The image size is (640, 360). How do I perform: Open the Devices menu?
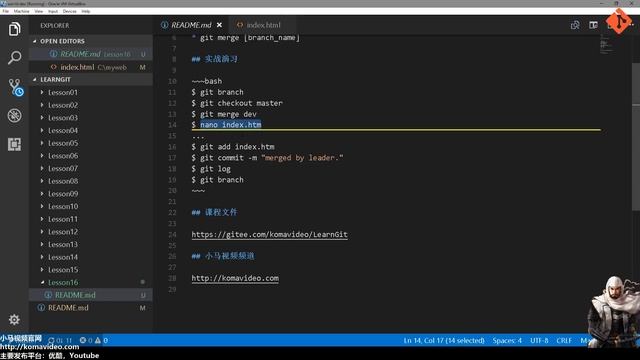point(69,11)
